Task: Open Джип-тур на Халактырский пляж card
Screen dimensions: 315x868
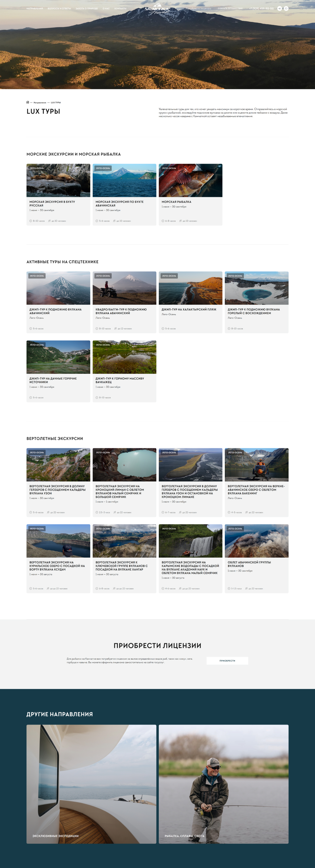Action: pyautogui.click(x=191, y=302)
